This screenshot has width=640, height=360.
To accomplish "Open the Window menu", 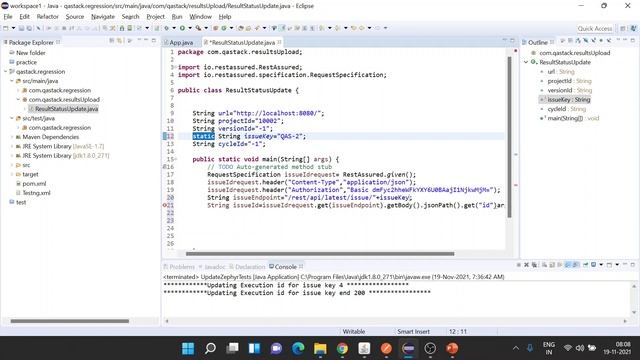I will [x=200, y=17].
